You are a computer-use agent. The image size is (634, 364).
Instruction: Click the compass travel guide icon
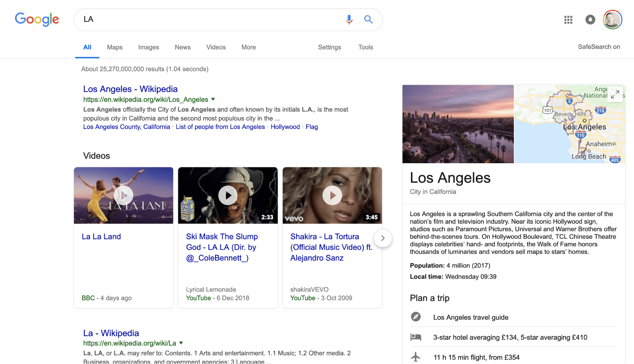(x=416, y=317)
